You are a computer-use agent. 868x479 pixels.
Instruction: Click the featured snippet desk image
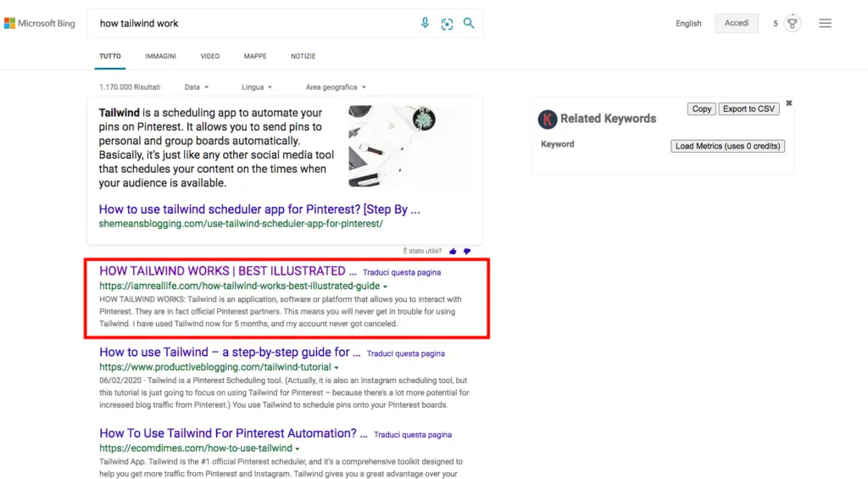pyautogui.click(x=409, y=146)
